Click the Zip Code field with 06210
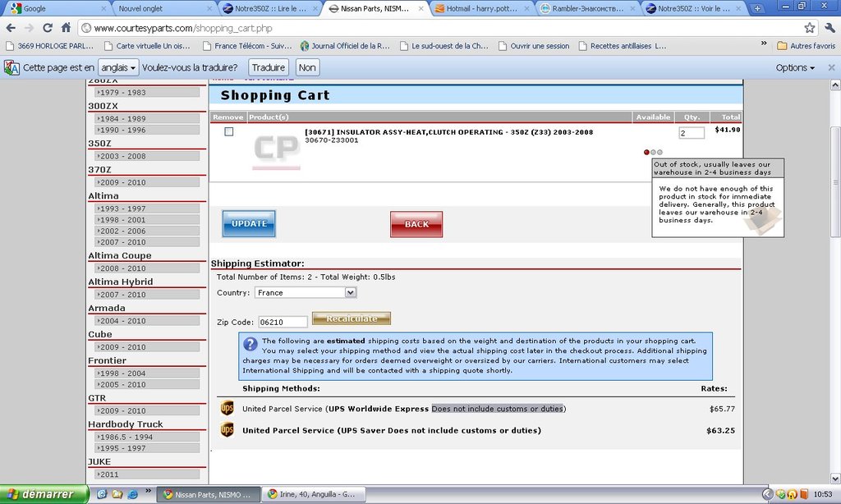The height and width of the screenshot is (504, 841). point(283,323)
